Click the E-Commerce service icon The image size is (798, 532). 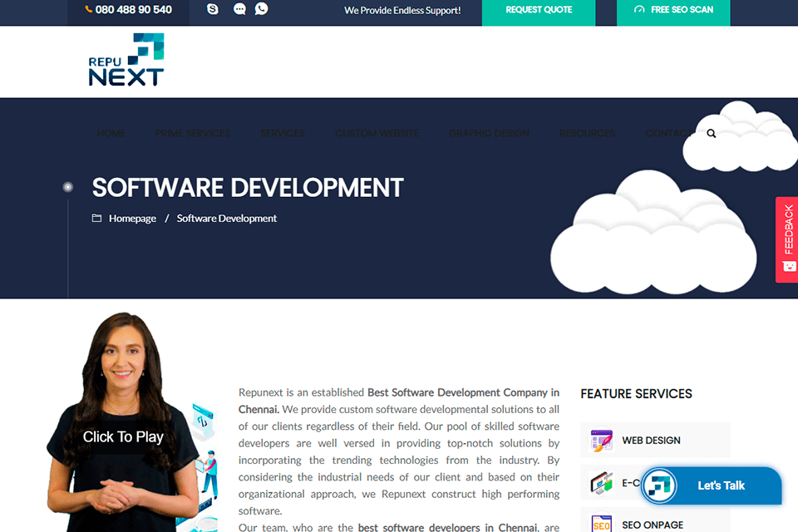click(x=601, y=483)
